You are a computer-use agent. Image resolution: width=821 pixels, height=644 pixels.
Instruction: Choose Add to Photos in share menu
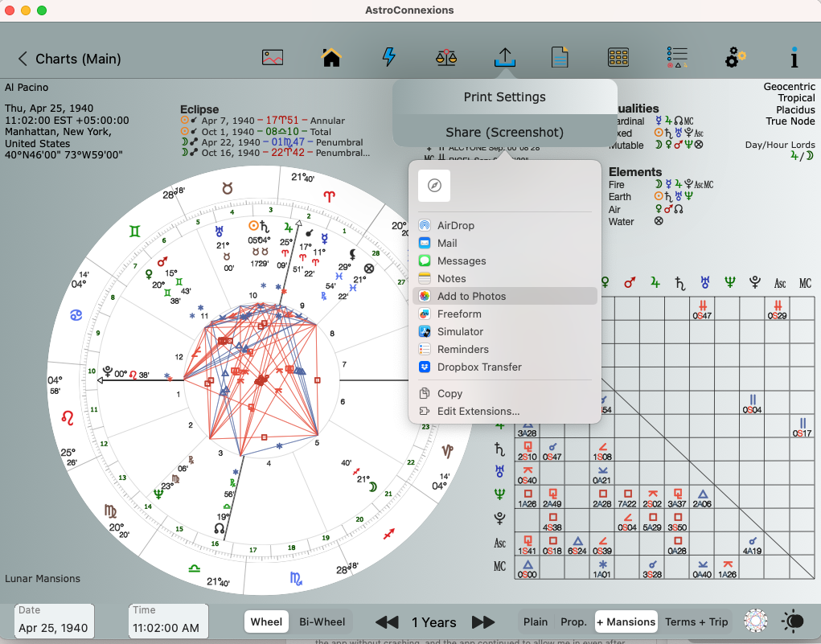471,297
